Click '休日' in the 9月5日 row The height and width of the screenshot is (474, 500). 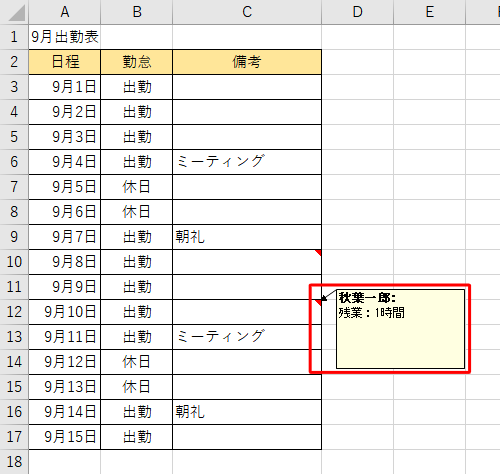pyautogui.click(x=137, y=187)
